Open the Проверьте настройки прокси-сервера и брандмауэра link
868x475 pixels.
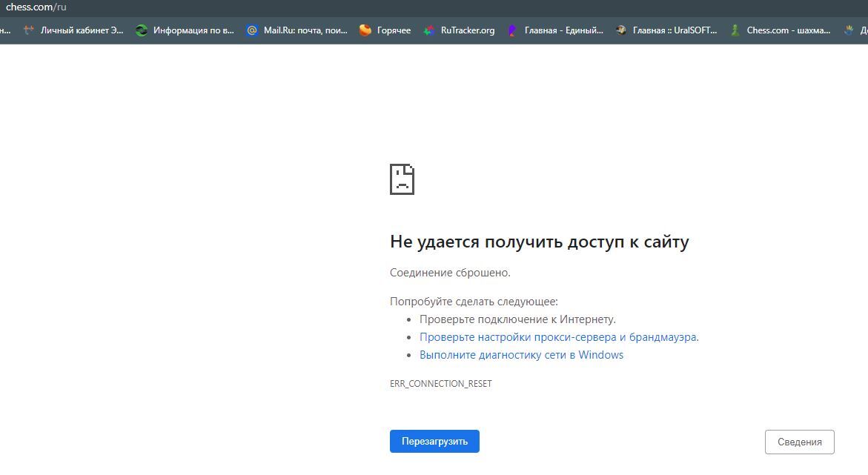558,337
